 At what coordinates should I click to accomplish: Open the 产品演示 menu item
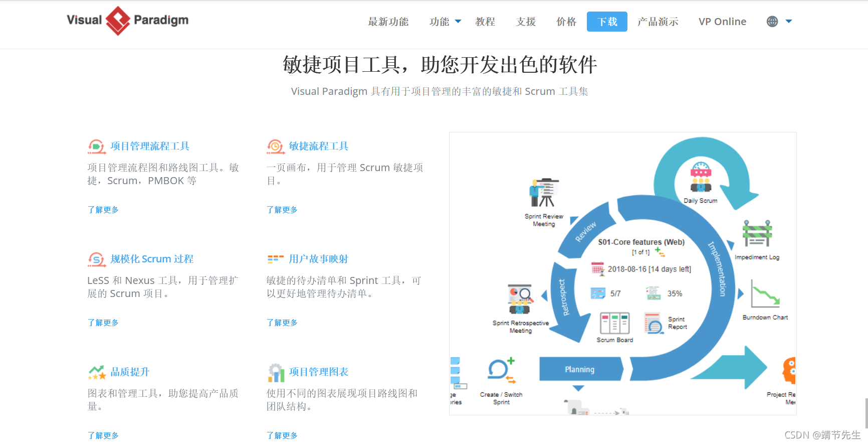click(658, 22)
